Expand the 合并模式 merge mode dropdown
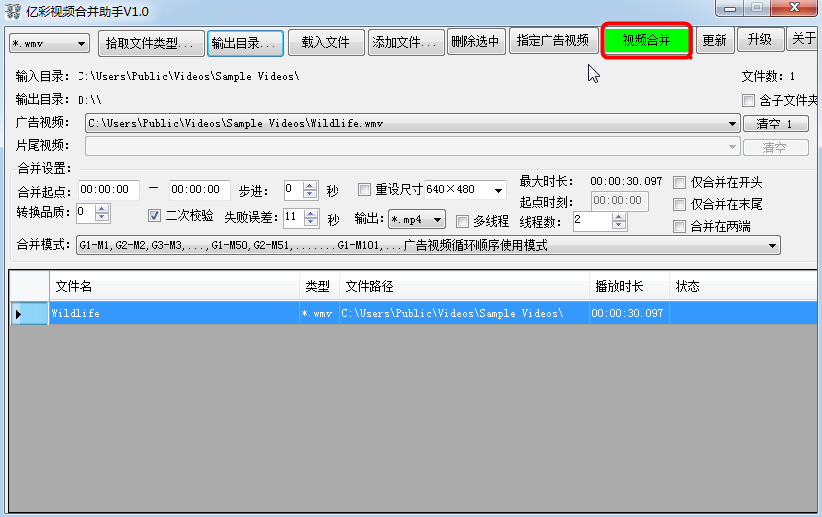The image size is (822, 517). [772, 245]
